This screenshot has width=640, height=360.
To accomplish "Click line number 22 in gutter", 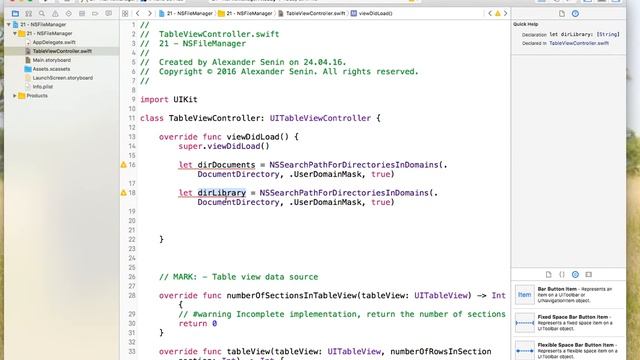I will 132,240.
